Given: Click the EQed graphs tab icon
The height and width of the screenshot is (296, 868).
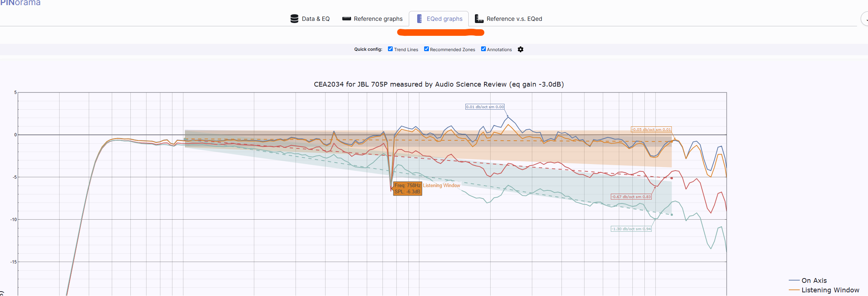Looking at the screenshot, I should point(419,19).
